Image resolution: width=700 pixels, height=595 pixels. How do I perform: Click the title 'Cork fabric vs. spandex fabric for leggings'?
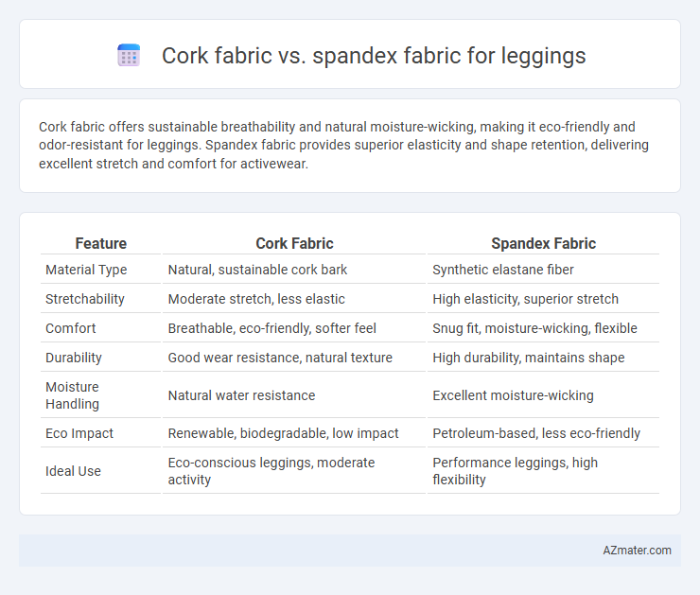click(x=374, y=56)
